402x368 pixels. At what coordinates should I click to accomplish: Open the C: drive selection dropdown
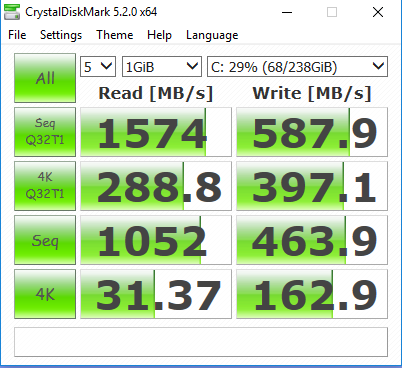(x=297, y=67)
